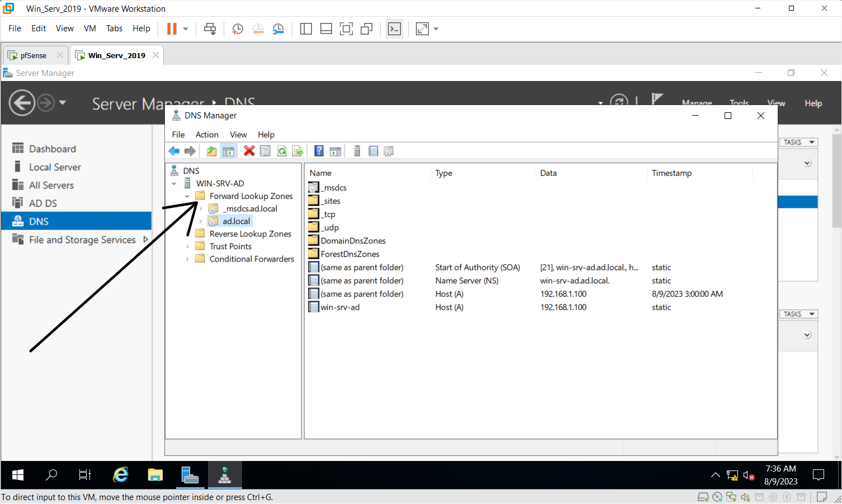Viewport: 842px width, 504px height.
Task: Collapse WIN-SRV-AD server node
Action: click(174, 183)
